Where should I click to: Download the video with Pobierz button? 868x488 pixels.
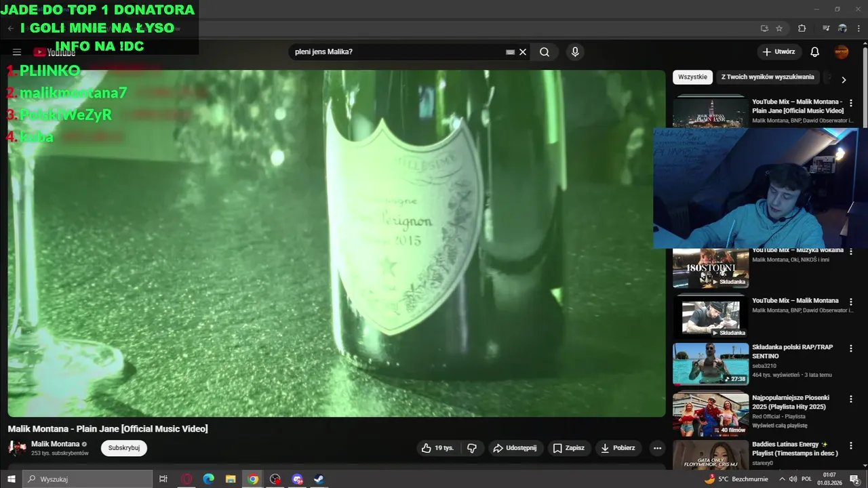pyautogui.click(x=618, y=448)
